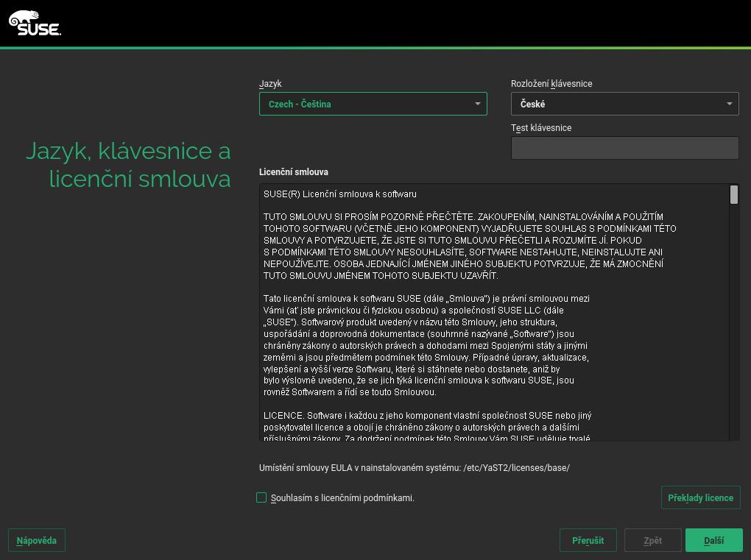Image resolution: width=751 pixels, height=560 pixels.
Task: Click the Přerušit abort button
Action: tap(588, 540)
